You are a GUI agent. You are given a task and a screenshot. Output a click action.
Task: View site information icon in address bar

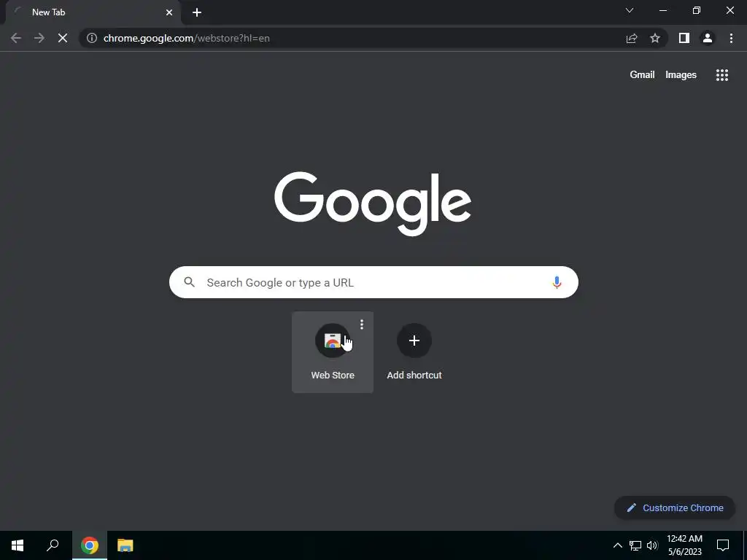(92, 38)
